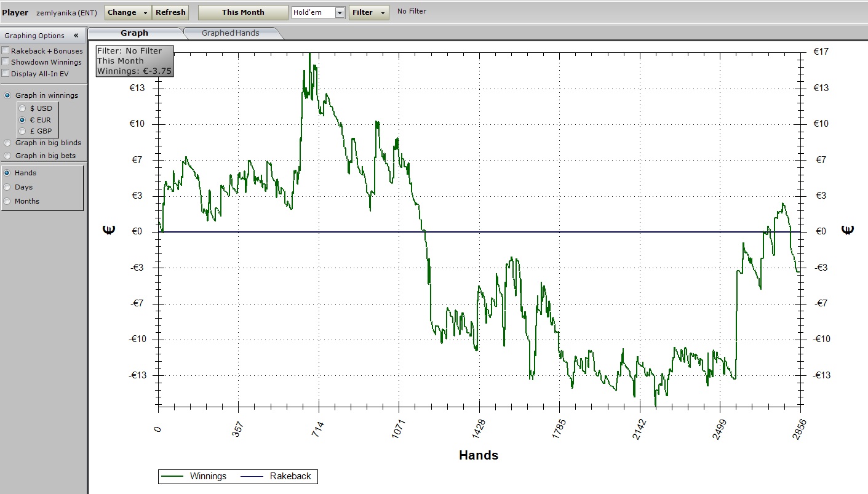This screenshot has height=494, width=868.
Task: Switch the x-axis to Days
Action: [7, 187]
